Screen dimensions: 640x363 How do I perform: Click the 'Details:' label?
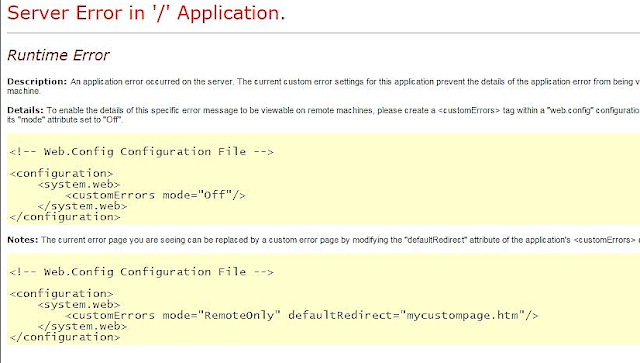(25, 110)
